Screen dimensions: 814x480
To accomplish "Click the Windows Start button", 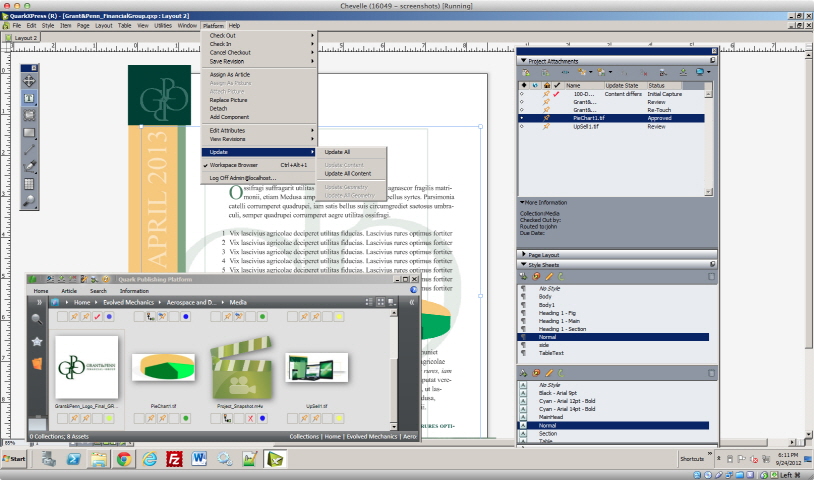I will [x=14, y=459].
